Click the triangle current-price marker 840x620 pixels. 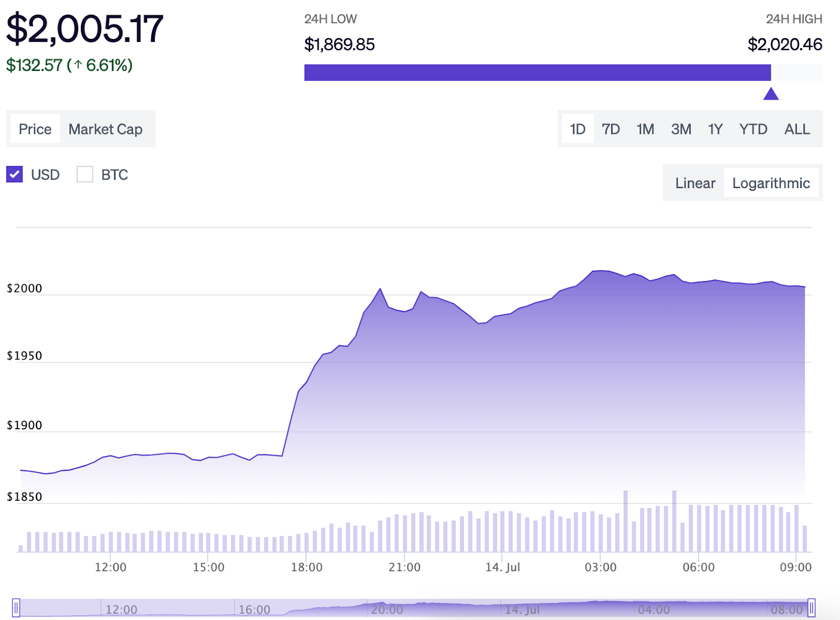pos(771,94)
